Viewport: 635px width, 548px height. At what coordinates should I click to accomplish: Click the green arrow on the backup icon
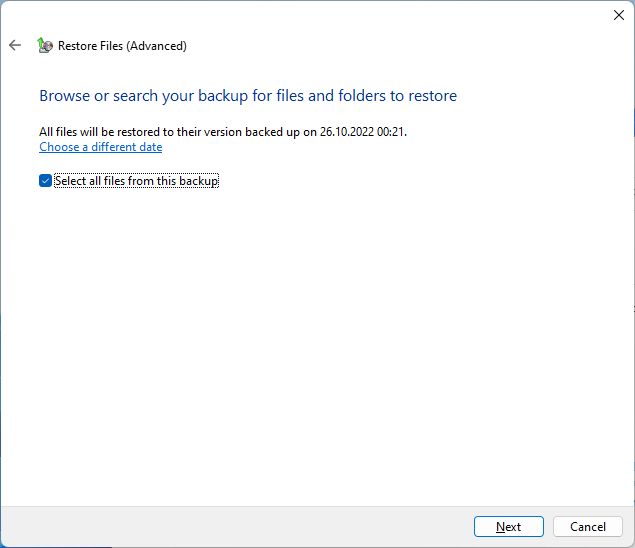tap(40, 42)
